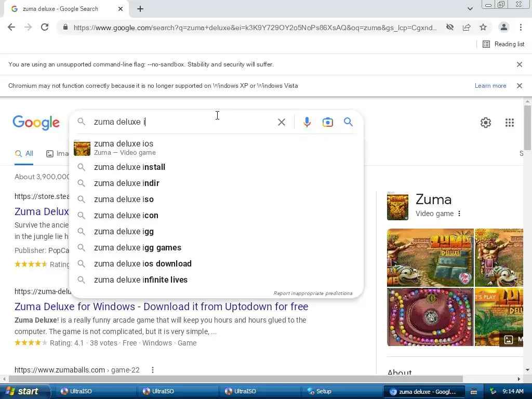The height and width of the screenshot is (399, 532).
Task: Reload the page with the refresh icon
Action: coord(45,27)
